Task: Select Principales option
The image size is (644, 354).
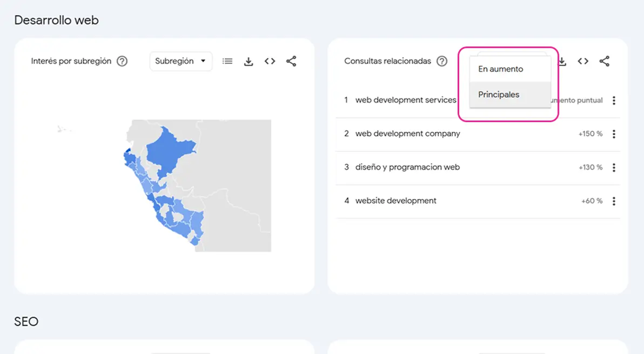Action: pyautogui.click(x=510, y=95)
